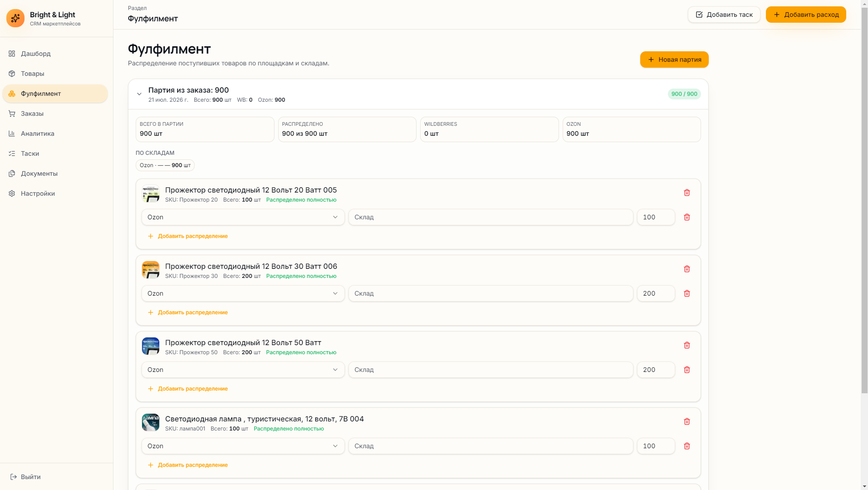
Task: Open marketplace dropdown for Прожектор 30
Action: coord(243,293)
